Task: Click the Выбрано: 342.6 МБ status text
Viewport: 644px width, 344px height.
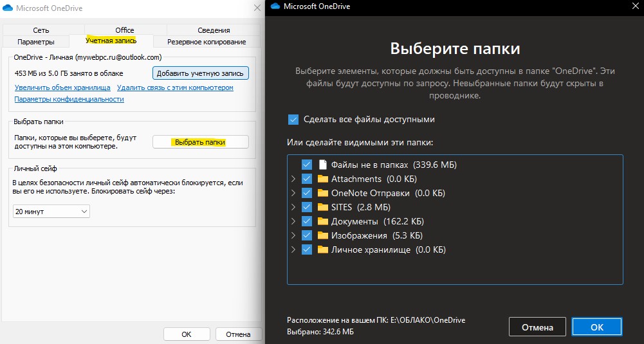Action: click(320, 332)
